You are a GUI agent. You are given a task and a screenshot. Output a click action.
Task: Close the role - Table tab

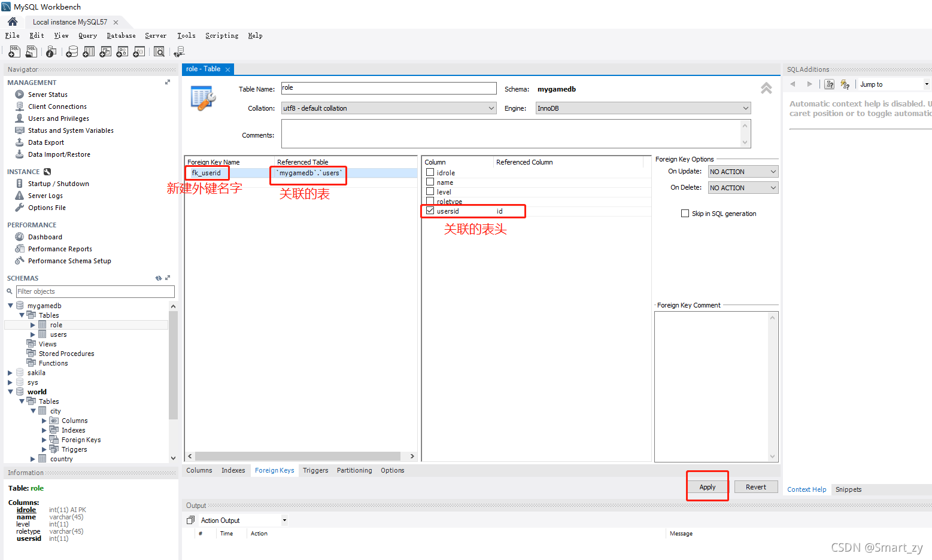tap(227, 69)
